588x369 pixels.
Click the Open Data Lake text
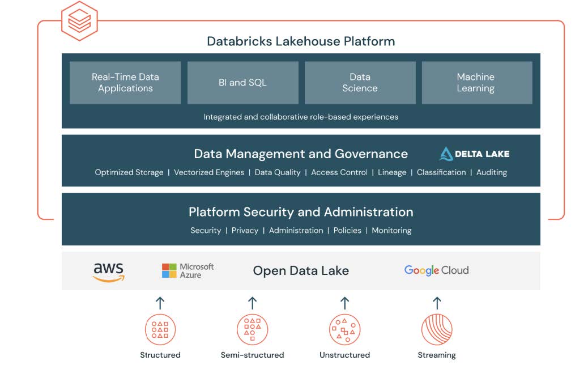[x=301, y=270]
